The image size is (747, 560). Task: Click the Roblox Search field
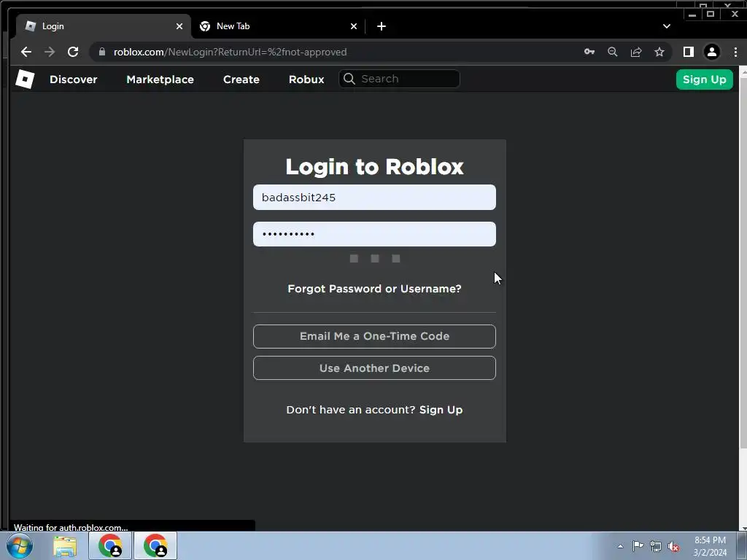399,79
